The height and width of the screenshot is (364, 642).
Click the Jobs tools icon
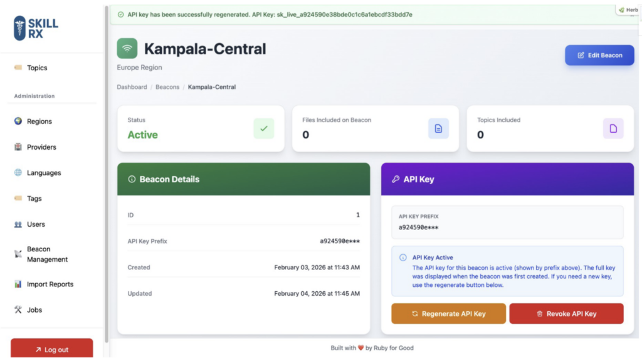coord(18,309)
